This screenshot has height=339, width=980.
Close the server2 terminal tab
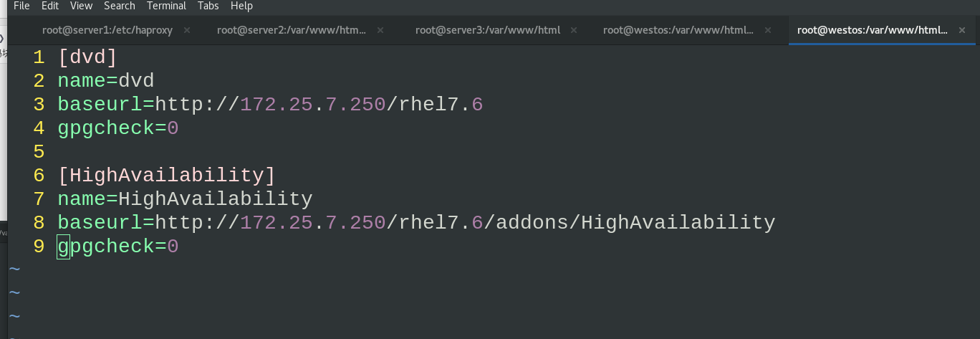click(380, 30)
